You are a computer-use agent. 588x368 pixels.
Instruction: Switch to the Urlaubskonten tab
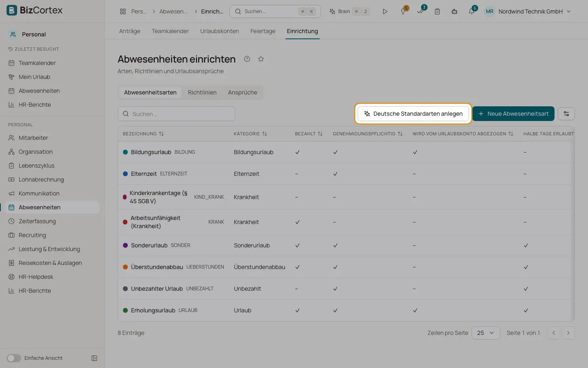click(x=220, y=31)
